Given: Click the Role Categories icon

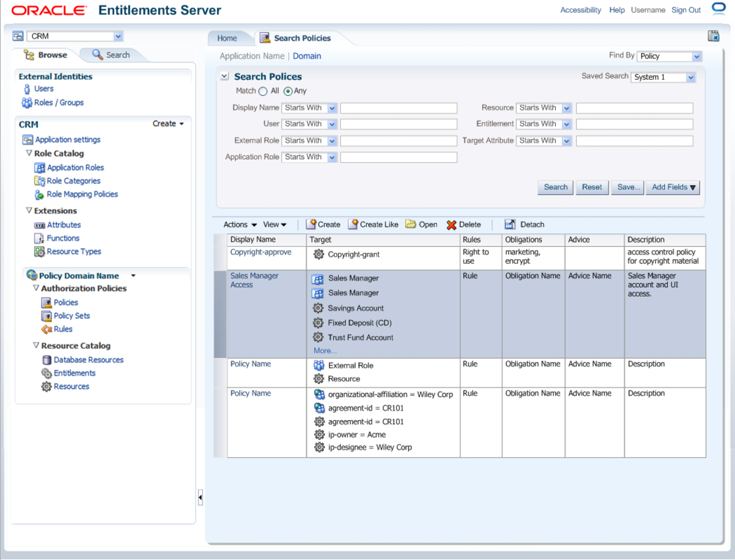Looking at the screenshot, I should pos(39,181).
